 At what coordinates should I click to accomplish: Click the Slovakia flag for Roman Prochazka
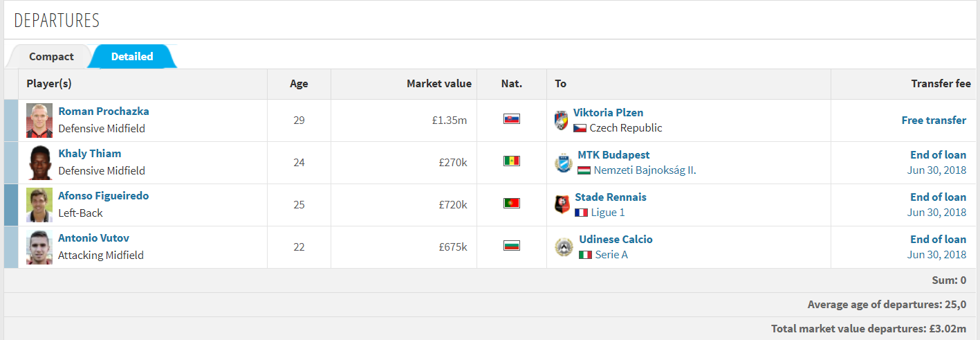coord(512,119)
